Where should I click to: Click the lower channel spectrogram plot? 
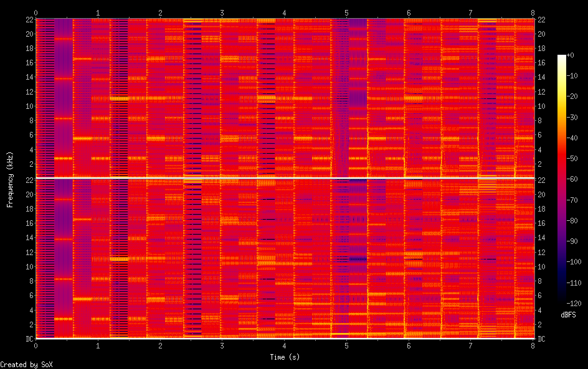click(x=285, y=258)
